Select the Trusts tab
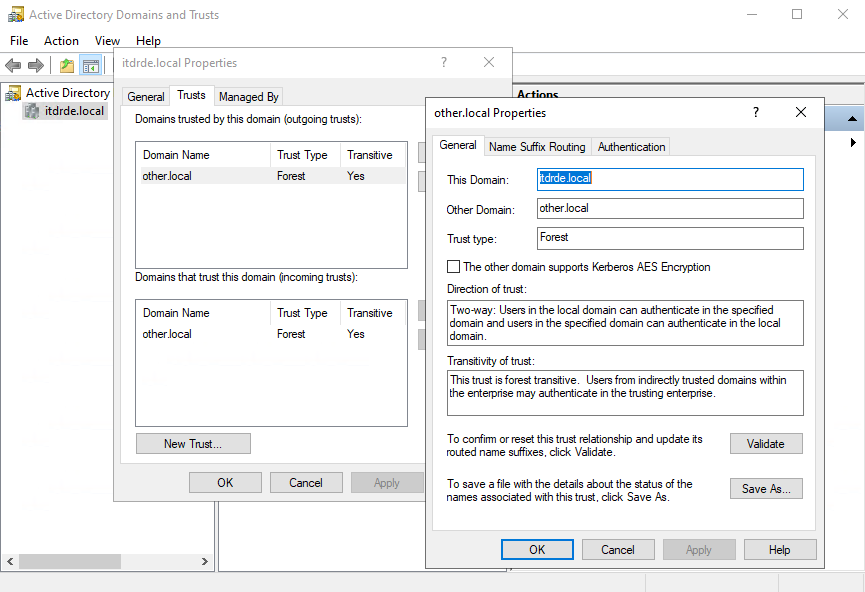This screenshot has width=865, height=592. [x=191, y=95]
